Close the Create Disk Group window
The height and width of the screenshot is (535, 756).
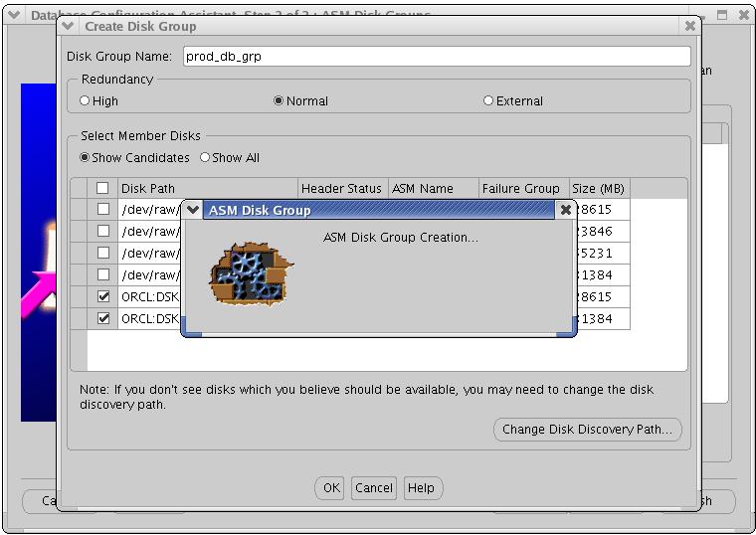pyautogui.click(x=689, y=26)
